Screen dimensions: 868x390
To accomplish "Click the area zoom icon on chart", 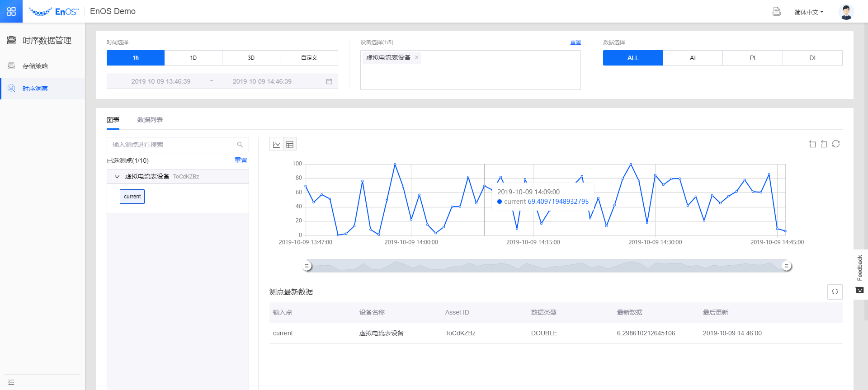I will (x=812, y=144).
